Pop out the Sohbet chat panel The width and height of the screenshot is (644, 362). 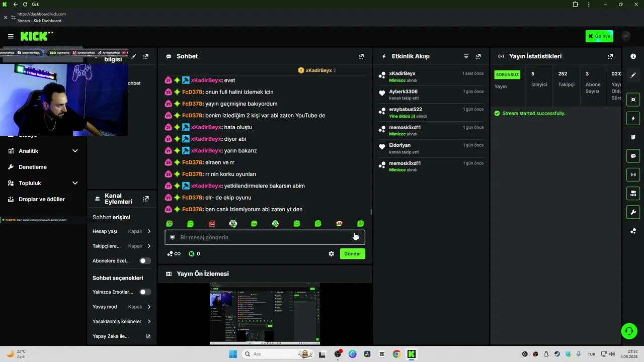tap(361, 56)
